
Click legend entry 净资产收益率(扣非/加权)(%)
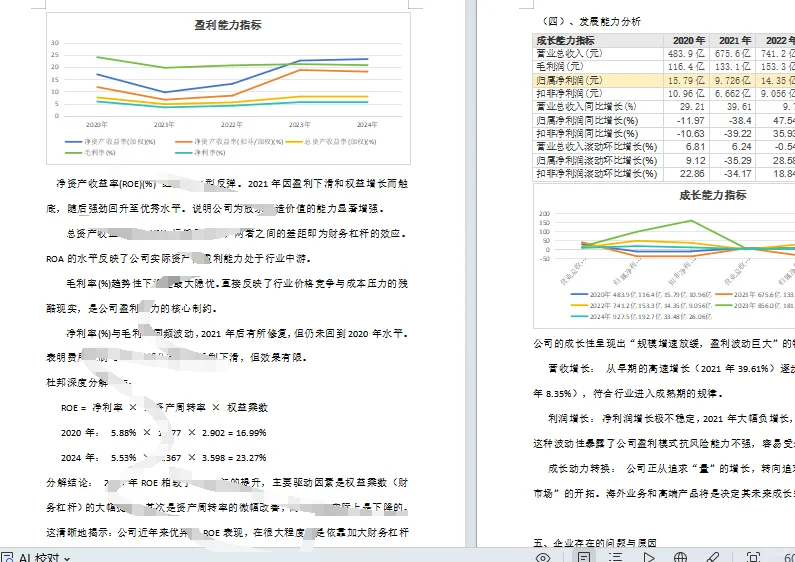(229, 142)
